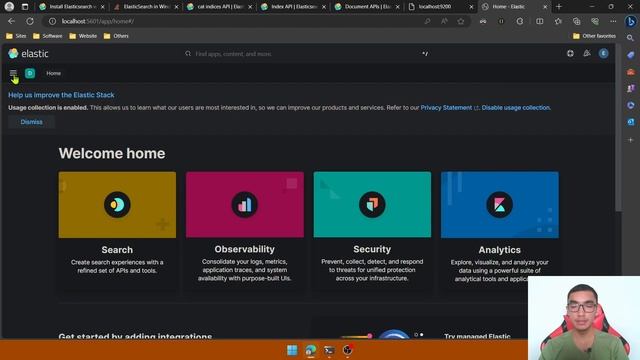Open Edge from the taskbar
The height and width of the screenshot is (360, 640).
click(x=311, y=350)
